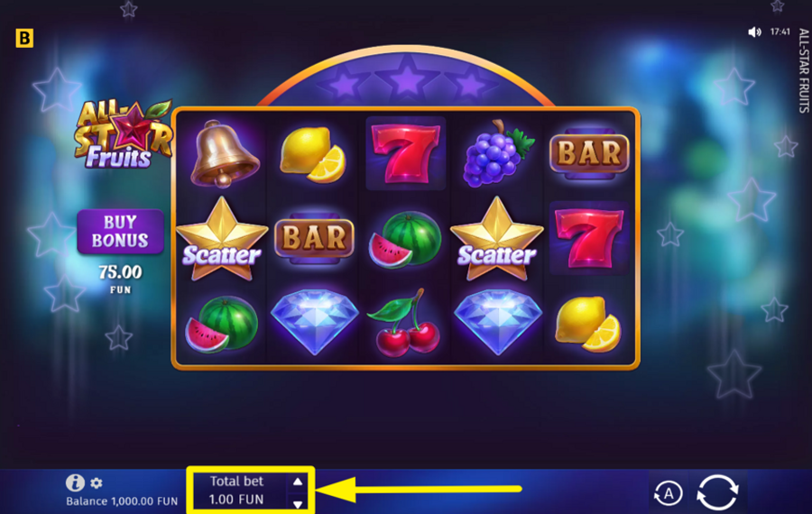Image resolution: width=812 pixels, height=514 pixels.
Task: Click the purple grapes symbol
Action: tap(498, 153)
